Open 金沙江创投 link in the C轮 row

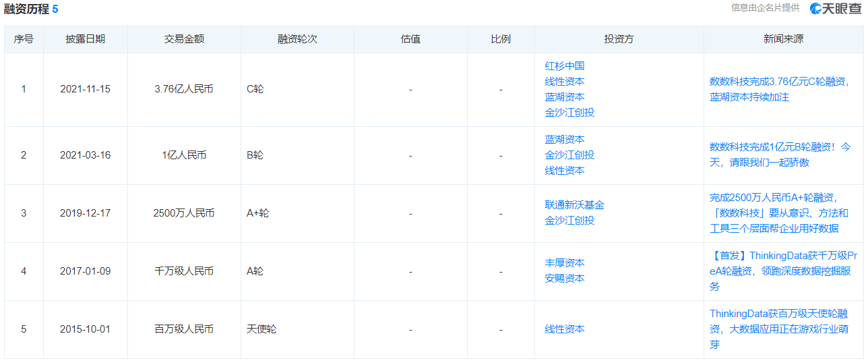pyautogui.click(x=570, y=113)
